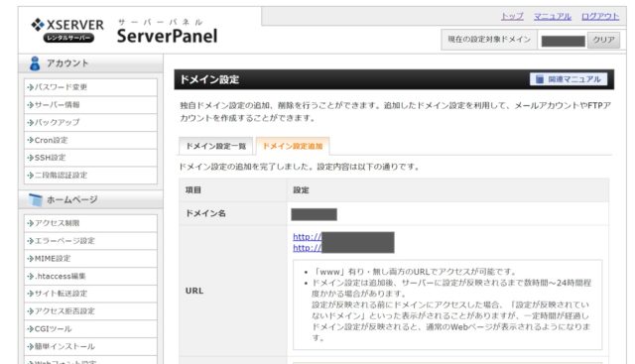This screenshot has width=635, height=364.
Task: Click the 関連マニュアル book icon
Action: point(540,79)
